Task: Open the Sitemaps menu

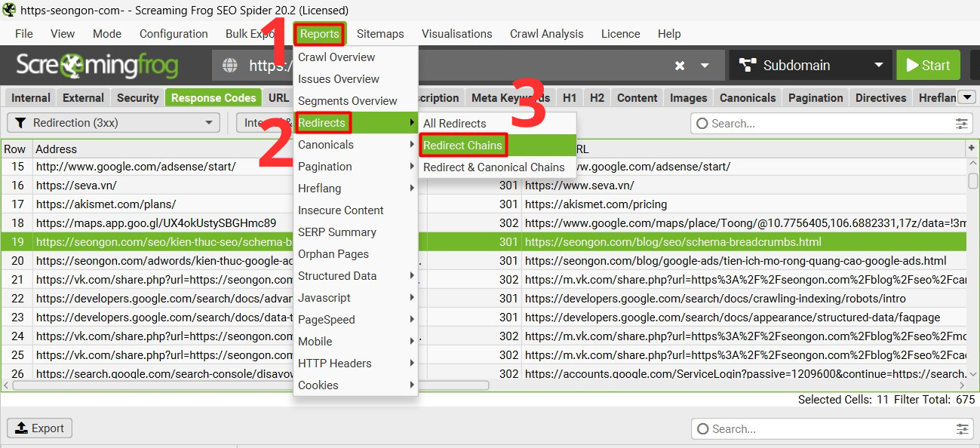Action: pos(380,34)
